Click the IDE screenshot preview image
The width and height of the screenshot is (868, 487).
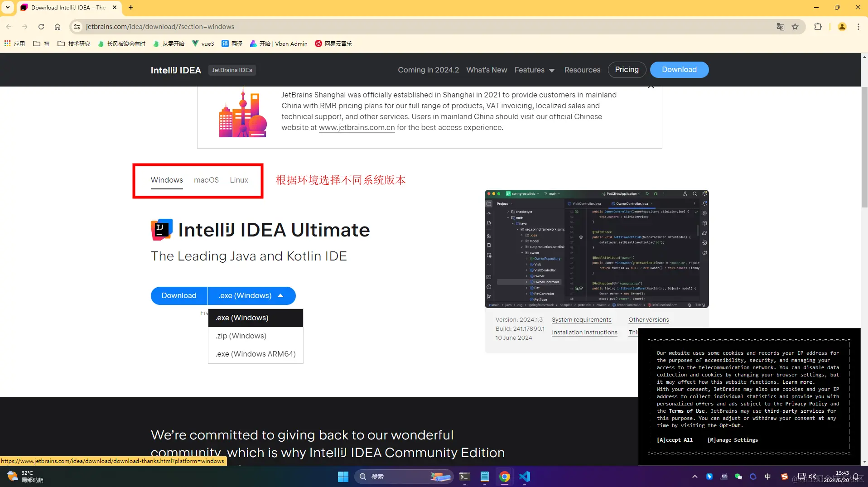pyautogui.click(x=596, y=249)
